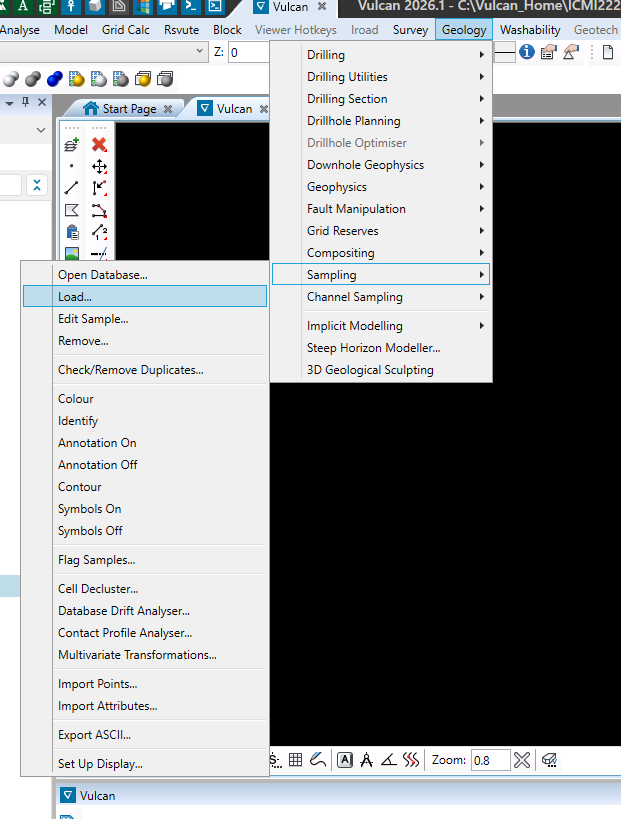This screenshot has height=819, width=621.
Task: Click the blue information icon
Action: coord(527,52)
